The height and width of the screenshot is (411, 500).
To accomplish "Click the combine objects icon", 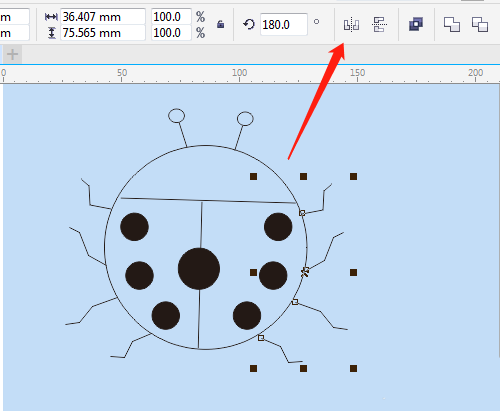I will (416, 24).
